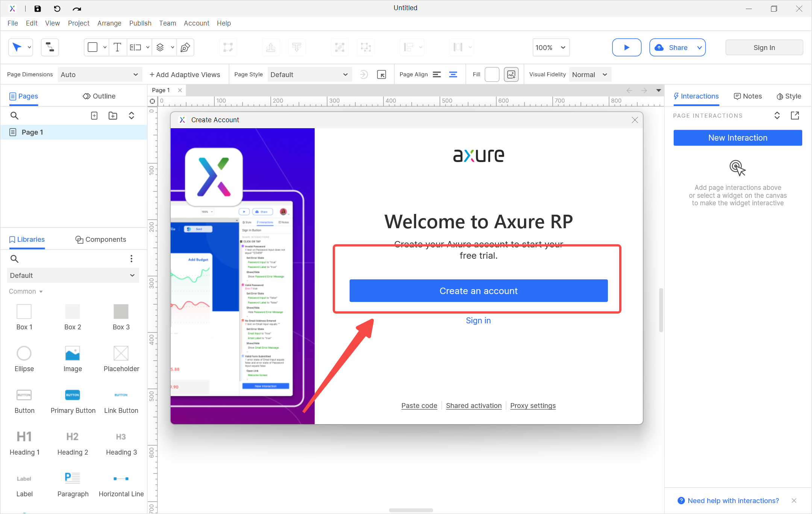Select the Box 1 widget

click(x=24, y=317)
